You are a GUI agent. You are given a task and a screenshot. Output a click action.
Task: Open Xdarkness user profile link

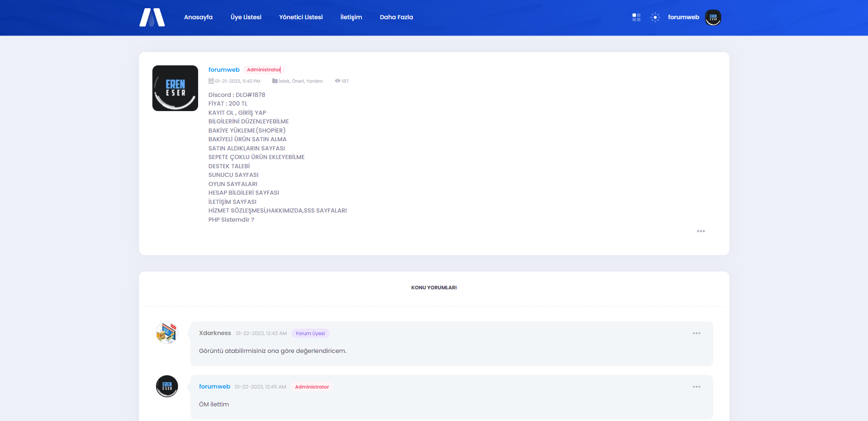point(215,333)
